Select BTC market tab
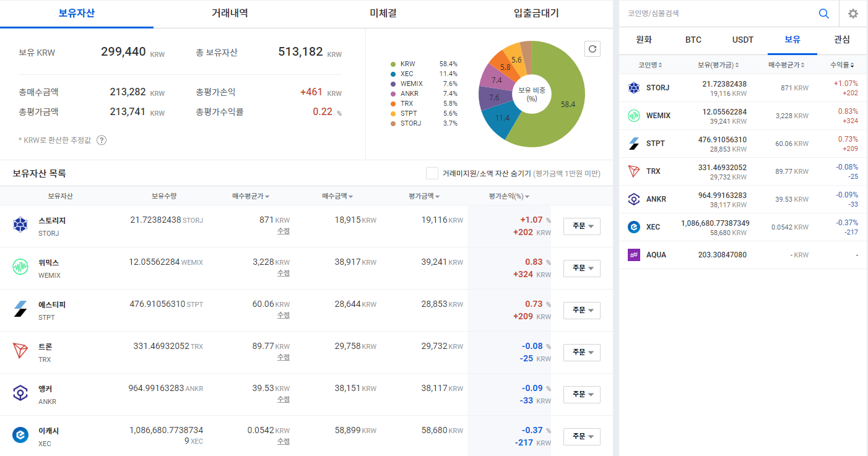This screenshot has width=868, height=456. tap(693, 40)
